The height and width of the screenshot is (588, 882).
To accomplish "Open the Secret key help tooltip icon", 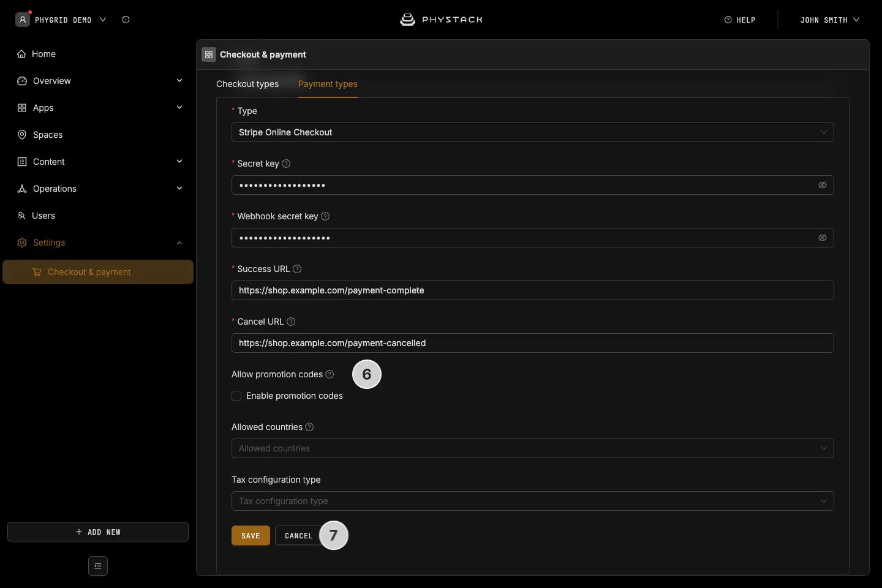I will (286, 164).
